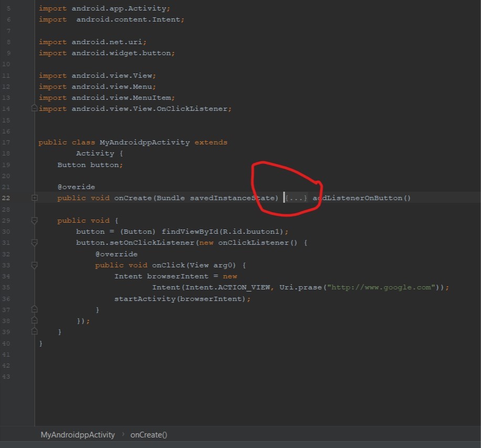Select MyAndroidppActivity breadcrumb

point(78,435)
